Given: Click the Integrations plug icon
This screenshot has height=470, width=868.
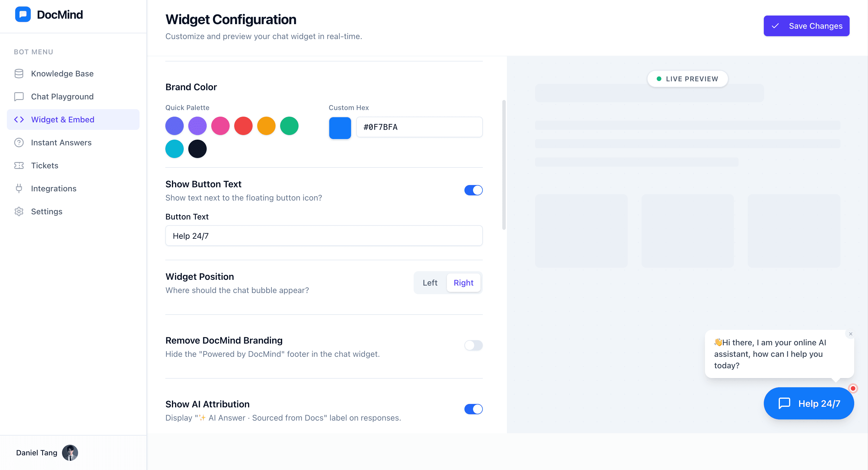Looking at the screenshot, I should (x=19, y=188).
